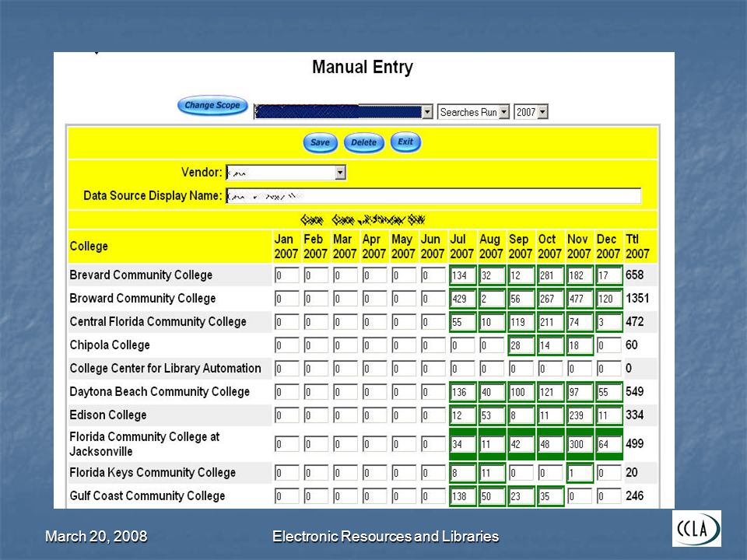Viewport: 747px width, 560px height.
Task: Click Central Florida Community College Sep 2007 field
Action: [521, 322]
